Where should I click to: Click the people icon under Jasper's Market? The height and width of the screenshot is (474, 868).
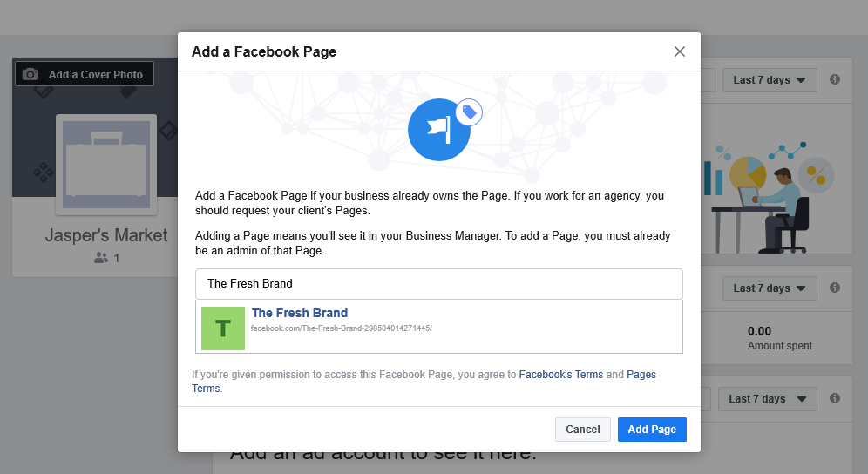point(101,258)
